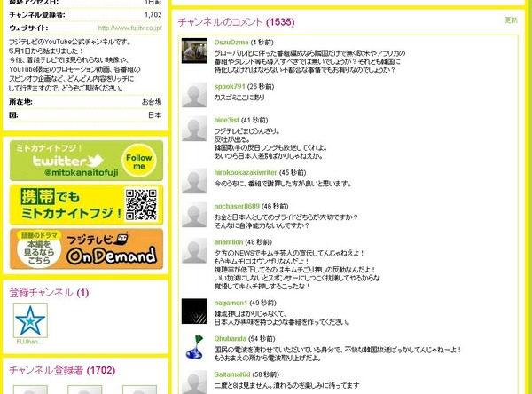Click the チャンネルのコメント (1535) heading
This screenshot has height=394, width=532.
point(236,22)
